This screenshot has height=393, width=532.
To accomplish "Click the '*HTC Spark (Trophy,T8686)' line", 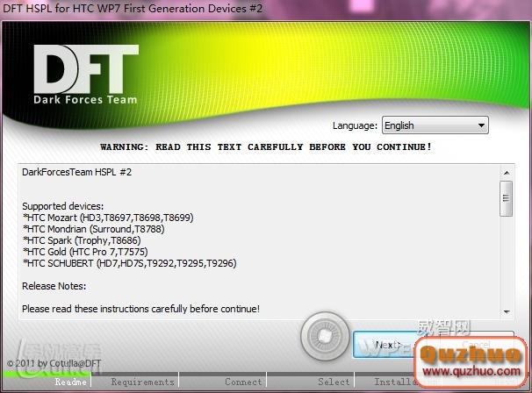I will pos(82,240).
